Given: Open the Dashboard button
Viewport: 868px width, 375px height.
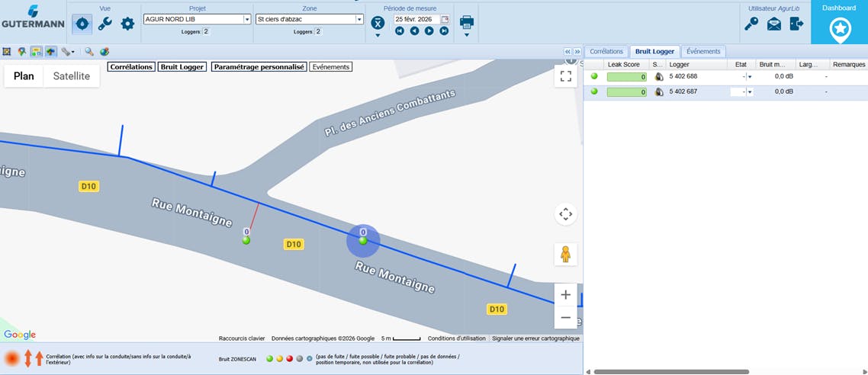Looking at the screenshot, I should coord(839,23).
